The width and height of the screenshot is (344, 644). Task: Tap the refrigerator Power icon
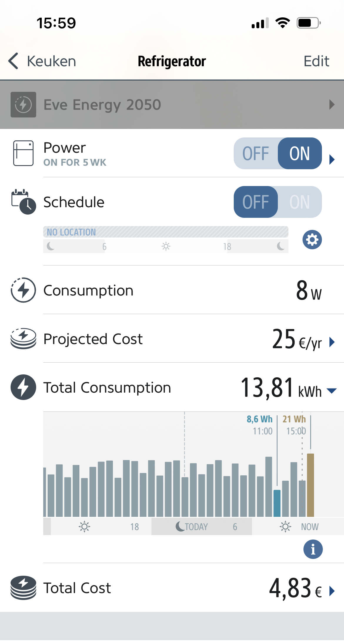[x=23, y=153]
